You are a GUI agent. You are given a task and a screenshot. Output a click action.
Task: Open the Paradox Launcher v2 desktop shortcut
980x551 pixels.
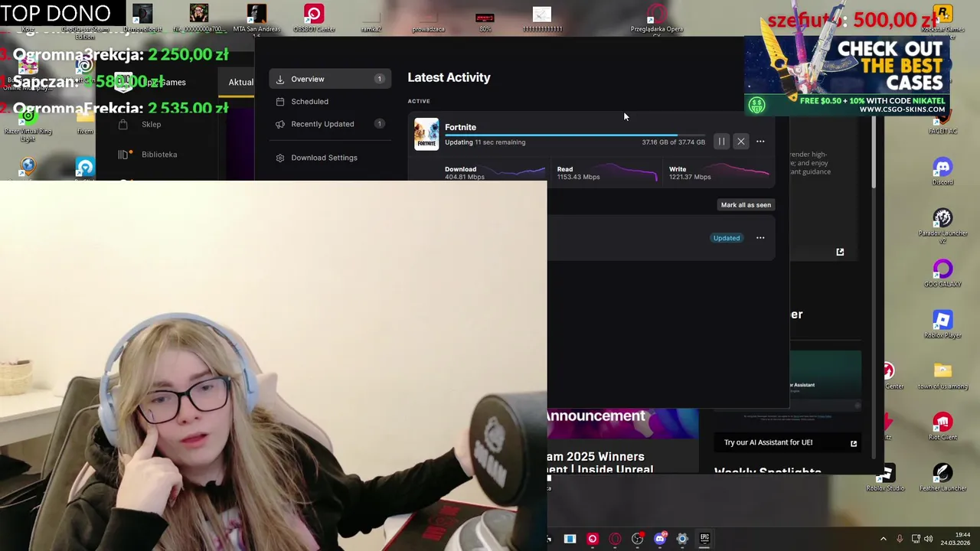pyautogui.click(x=942, y=225)
